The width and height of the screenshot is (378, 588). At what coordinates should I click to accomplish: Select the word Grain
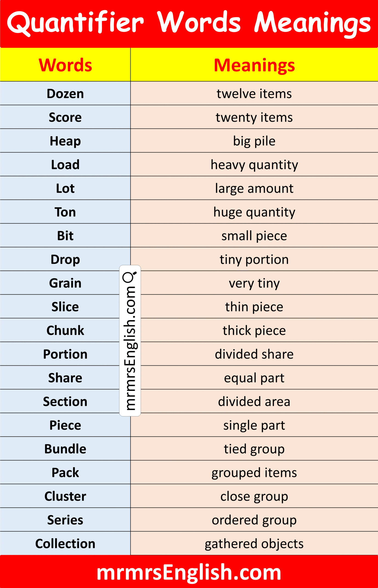(65, 283)
